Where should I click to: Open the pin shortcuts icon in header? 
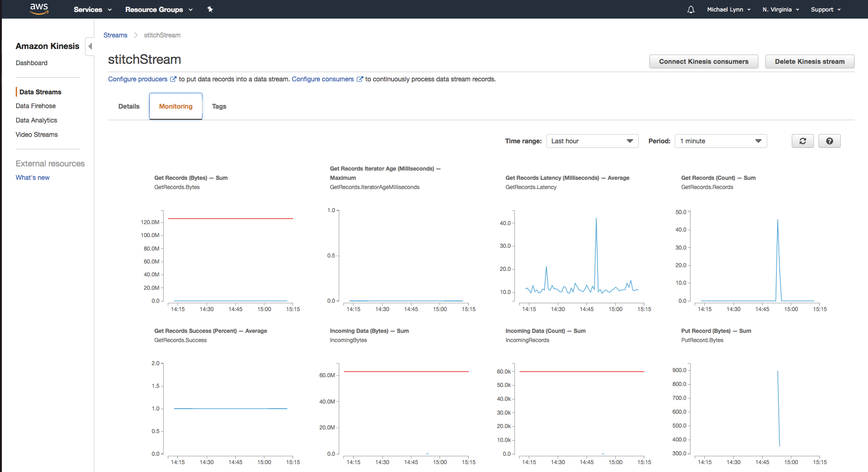[210, 9]
